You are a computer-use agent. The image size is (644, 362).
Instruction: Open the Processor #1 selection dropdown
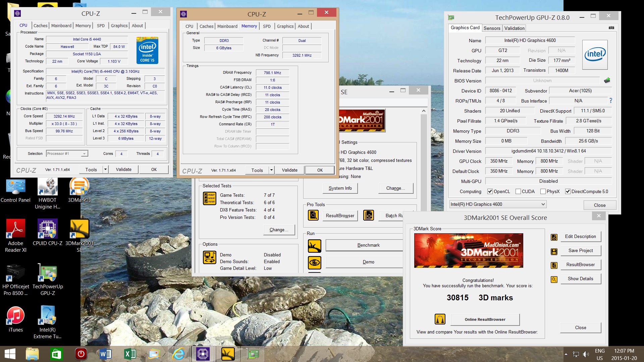67,154
